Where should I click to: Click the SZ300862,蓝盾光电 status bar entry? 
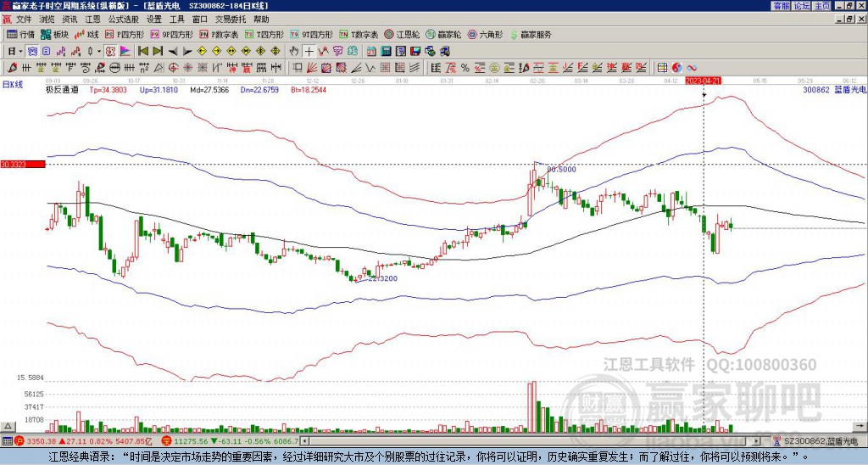[x=820, y=441]
